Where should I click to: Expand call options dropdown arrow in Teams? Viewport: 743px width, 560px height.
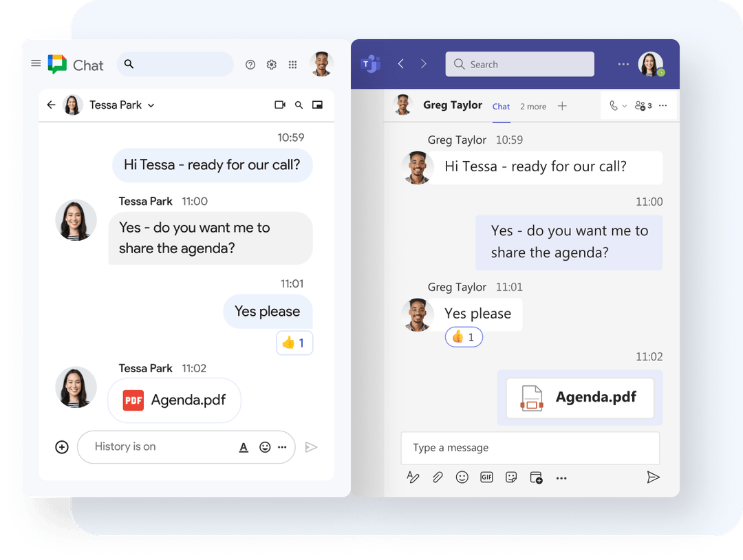(625, 106)
